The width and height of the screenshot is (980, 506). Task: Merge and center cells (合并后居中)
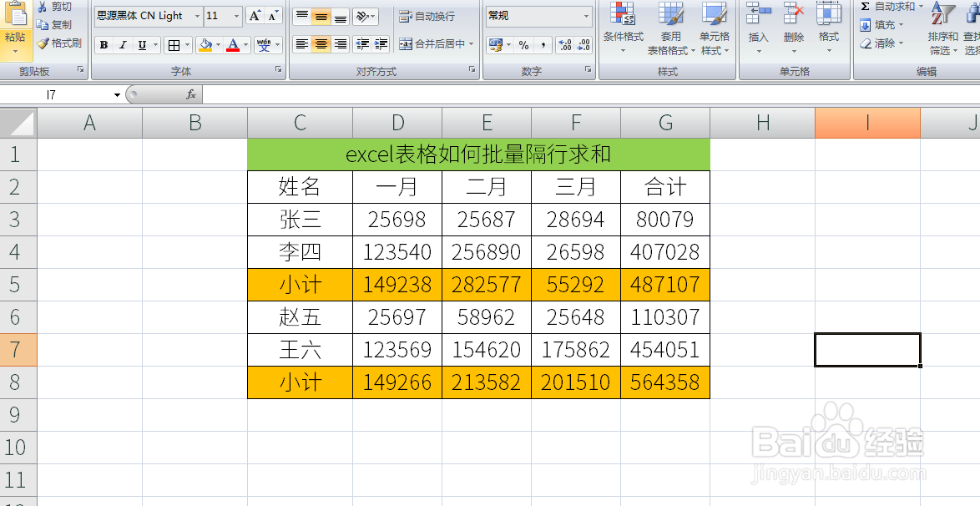(432, 43)
